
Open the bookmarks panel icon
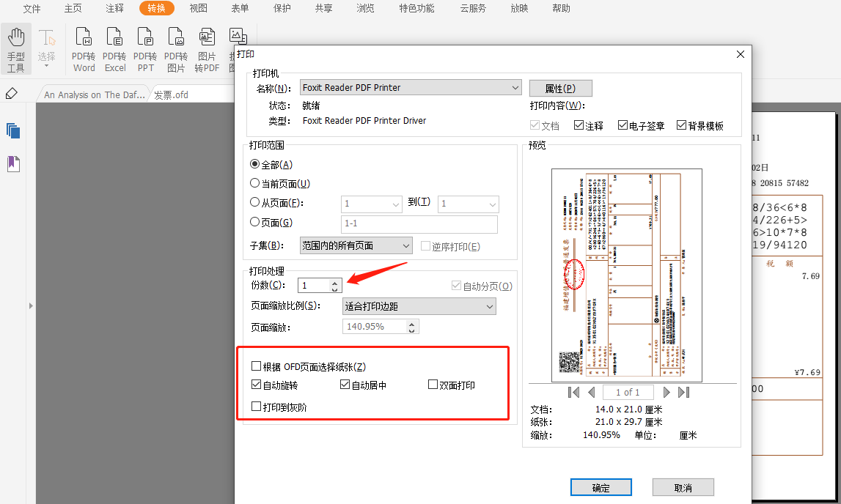click(x=13, y=163)
